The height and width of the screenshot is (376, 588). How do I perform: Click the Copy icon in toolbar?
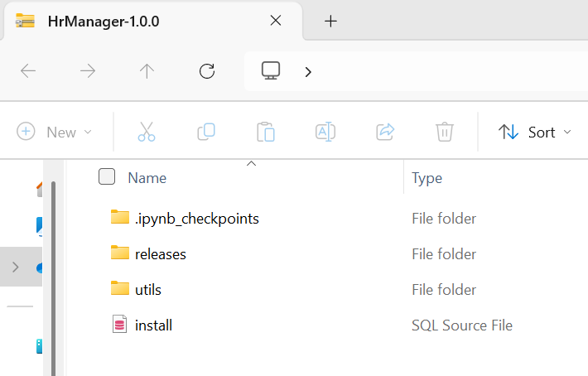point(206,132)
